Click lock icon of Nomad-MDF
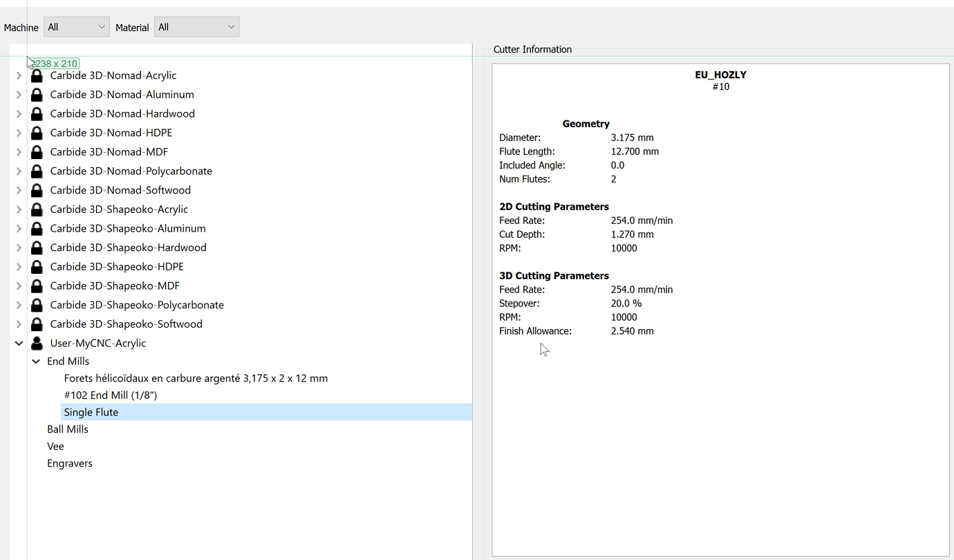Screen dimensions: 954x560 (37, 152)
